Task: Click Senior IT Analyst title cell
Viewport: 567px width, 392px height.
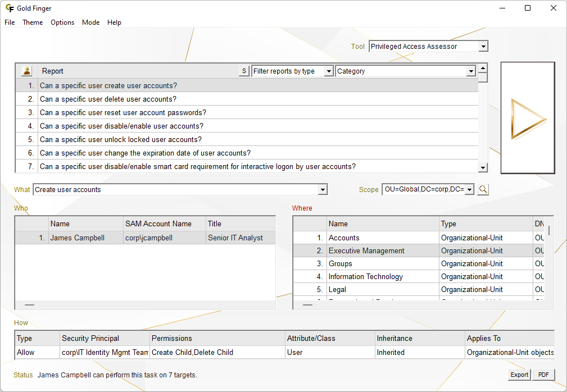Action: 241,238
